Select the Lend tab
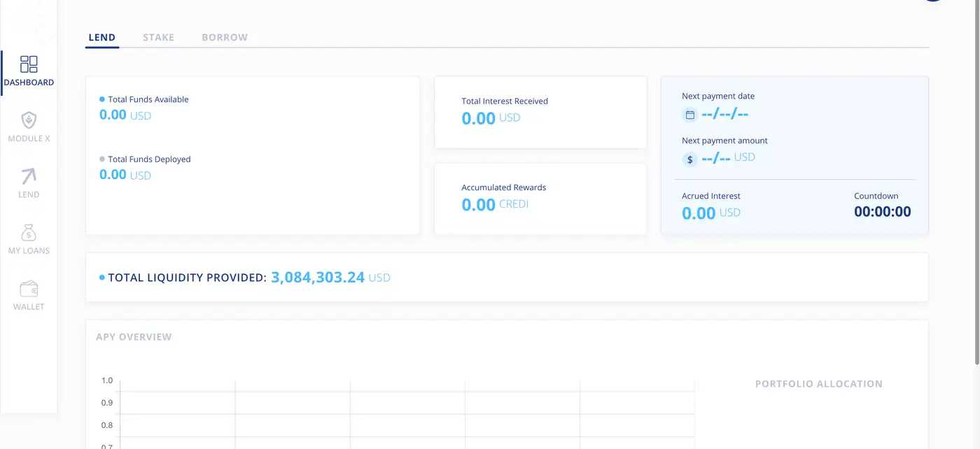Screen dimensions: 980x449 102,38
